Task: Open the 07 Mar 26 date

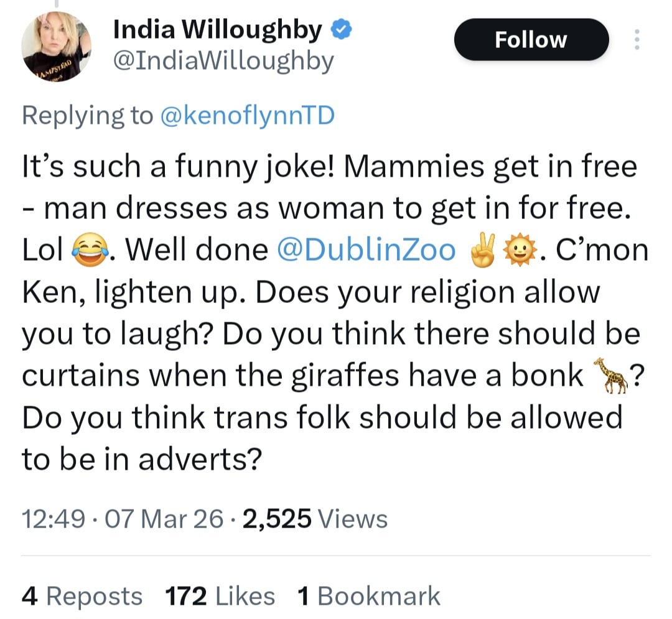Action: 164,519
